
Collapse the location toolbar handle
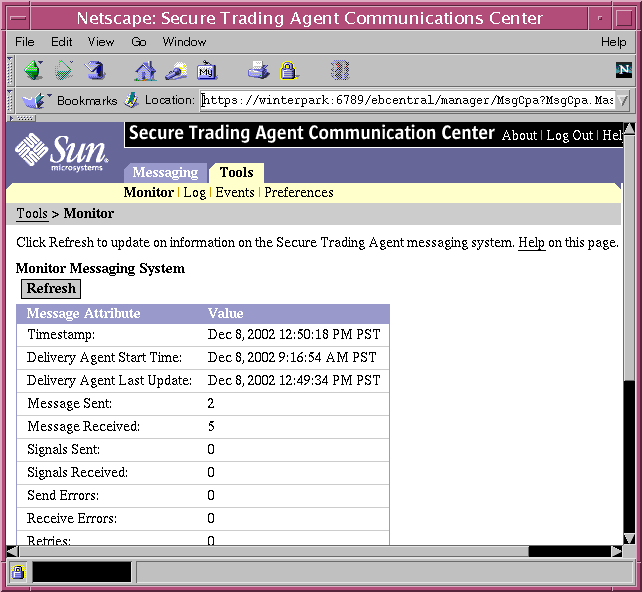tap(10, 100)
